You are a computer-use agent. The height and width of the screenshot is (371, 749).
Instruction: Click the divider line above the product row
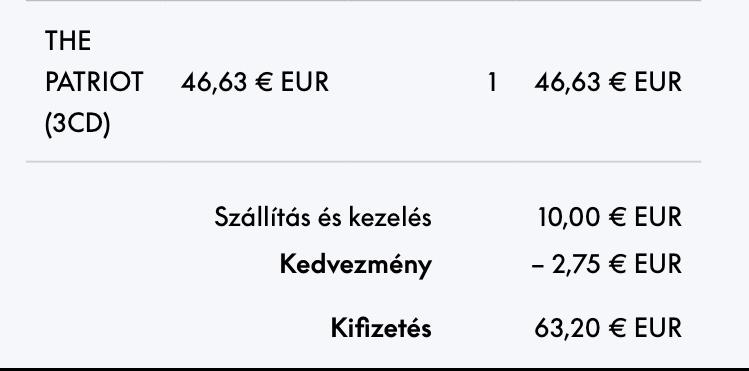[364, 1]
